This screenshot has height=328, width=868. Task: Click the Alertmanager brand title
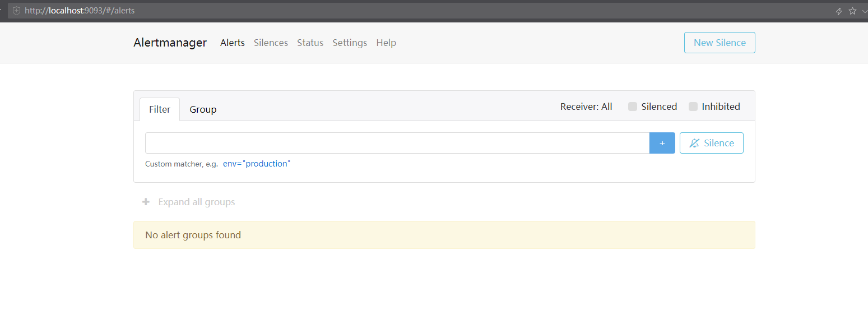[170, 43]
